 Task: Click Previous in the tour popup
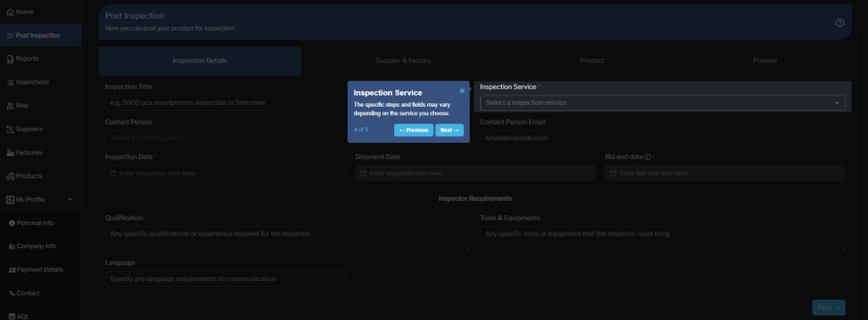(x=414, y=130)
